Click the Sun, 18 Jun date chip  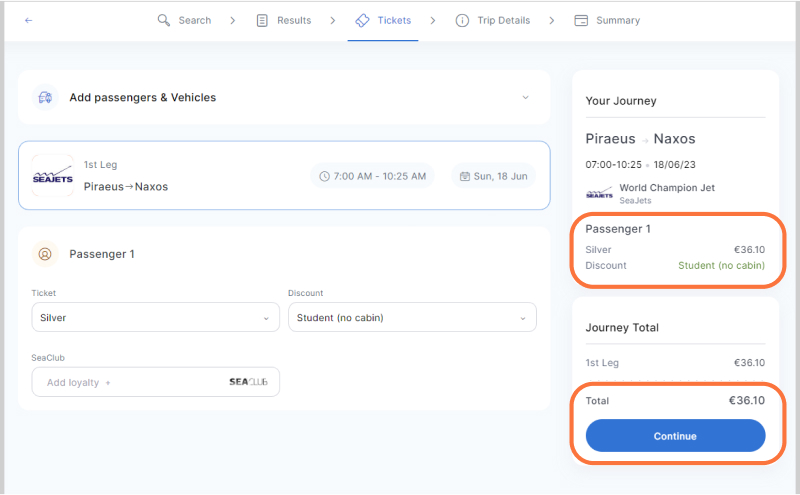[x=494, y=176]
